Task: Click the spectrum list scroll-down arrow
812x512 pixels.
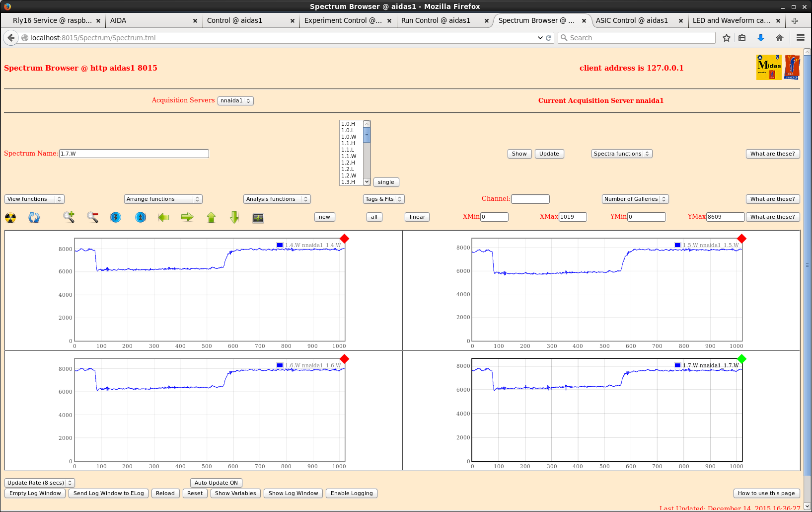Action: tap(367, 182)
